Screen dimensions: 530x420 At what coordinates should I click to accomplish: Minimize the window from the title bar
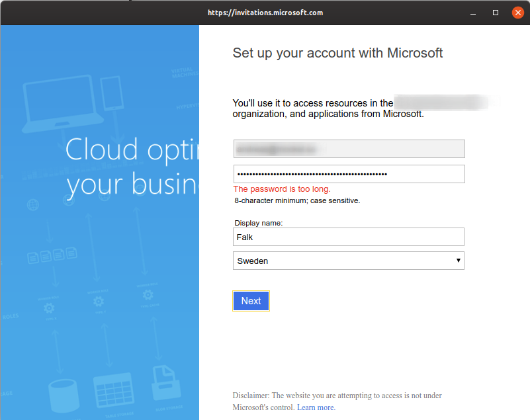pos(473,13)
